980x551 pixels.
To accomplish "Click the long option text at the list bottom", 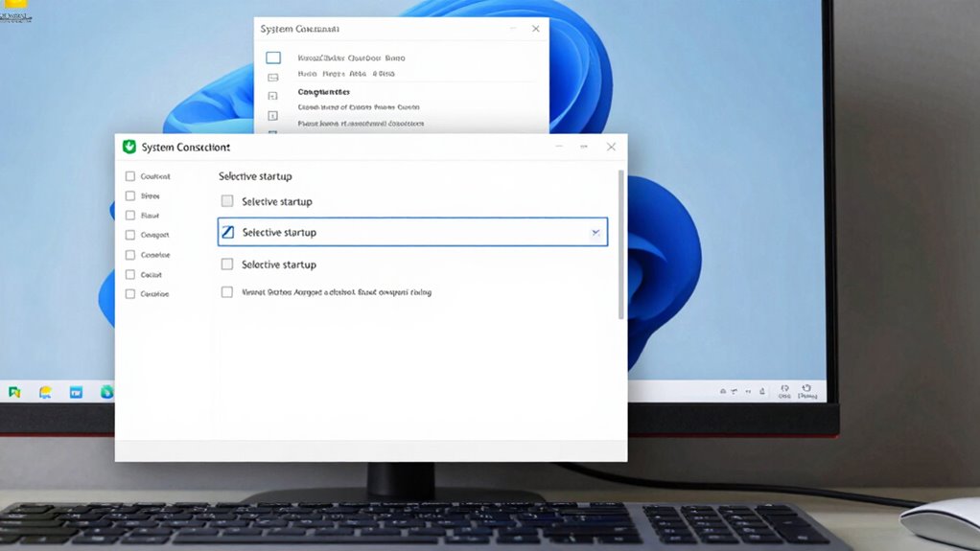I will (337, 291).
